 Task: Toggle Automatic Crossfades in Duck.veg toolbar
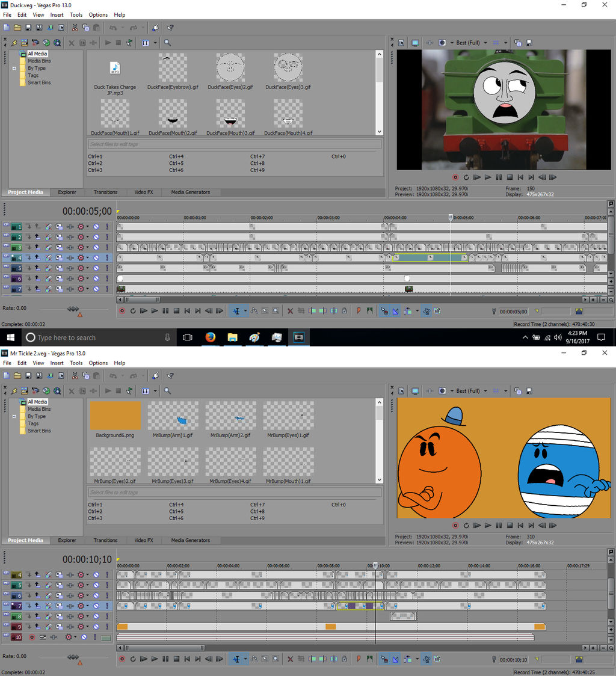click(x=395, y=311)
